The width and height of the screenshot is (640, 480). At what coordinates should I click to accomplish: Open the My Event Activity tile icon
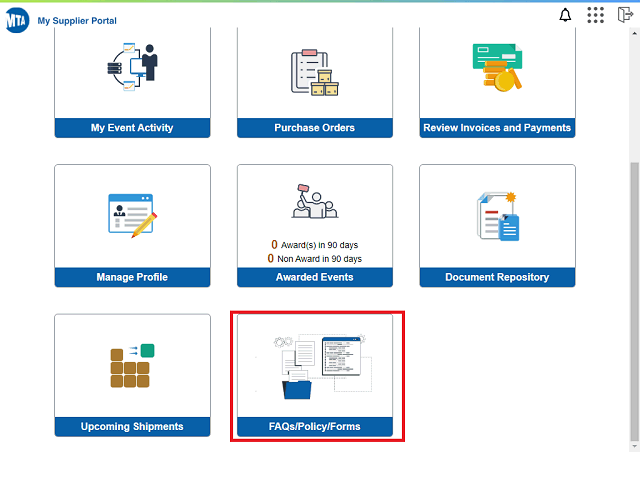click(132, 67)
